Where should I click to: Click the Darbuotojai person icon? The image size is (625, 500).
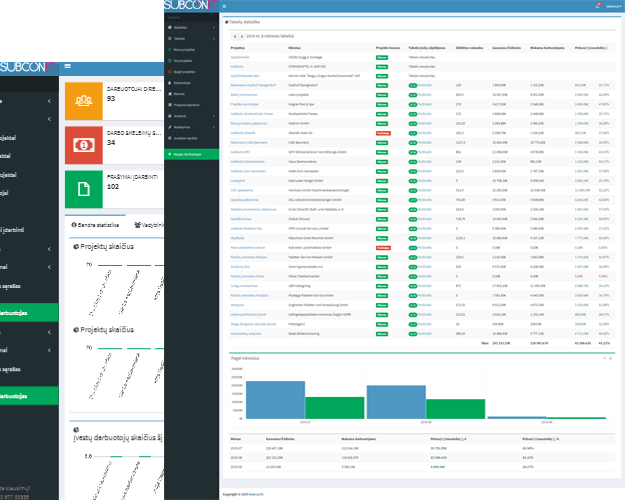click(170, 83)
